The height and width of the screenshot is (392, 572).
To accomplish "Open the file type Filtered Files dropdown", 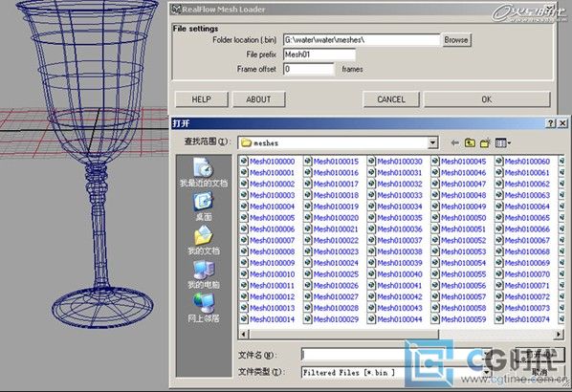I will (x=486, y=372).
